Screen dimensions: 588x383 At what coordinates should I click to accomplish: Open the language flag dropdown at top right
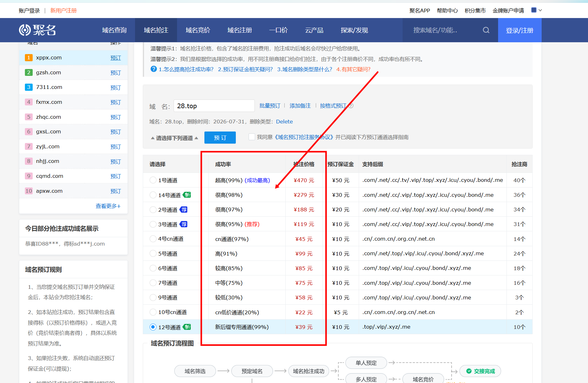pyautogui.click(x=536, y=10)
